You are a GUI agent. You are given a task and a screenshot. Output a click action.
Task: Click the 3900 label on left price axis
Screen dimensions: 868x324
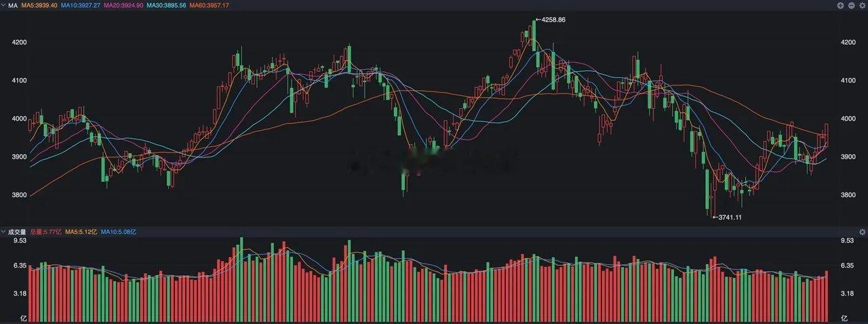(19, 157)
